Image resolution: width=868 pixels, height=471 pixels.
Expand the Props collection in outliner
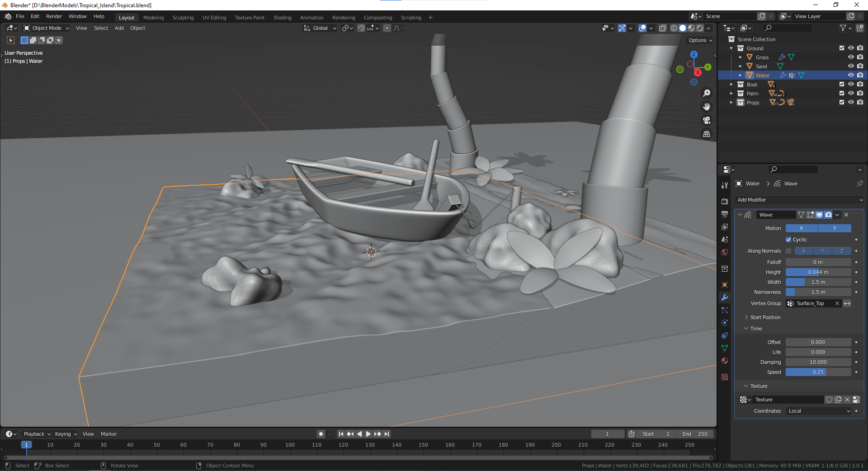(731, 102)
